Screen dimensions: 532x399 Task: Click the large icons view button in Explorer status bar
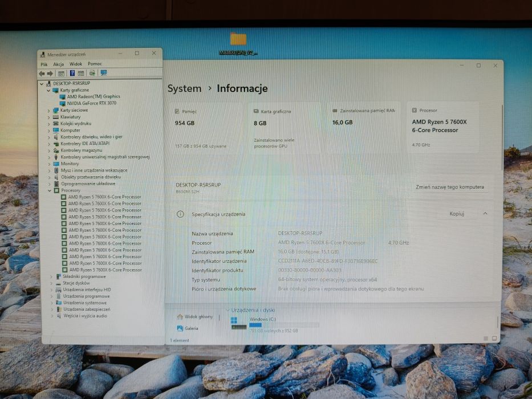pos(494,339)
